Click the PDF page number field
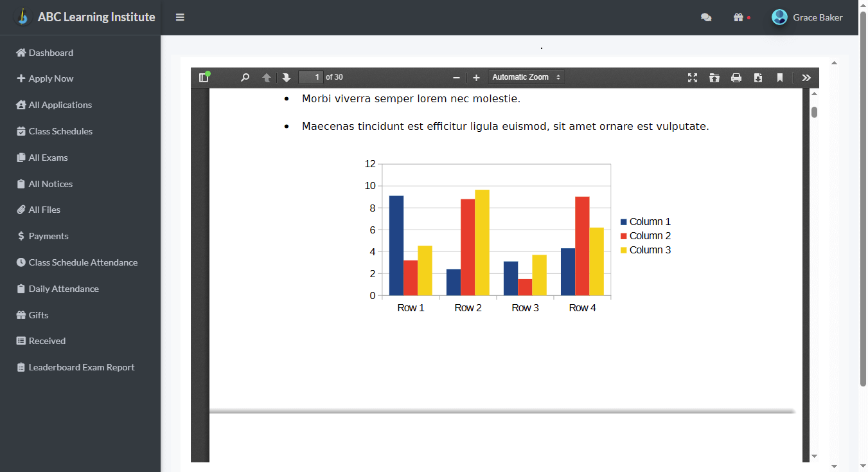This screenshot has width=868, height=472. (311, 77)
